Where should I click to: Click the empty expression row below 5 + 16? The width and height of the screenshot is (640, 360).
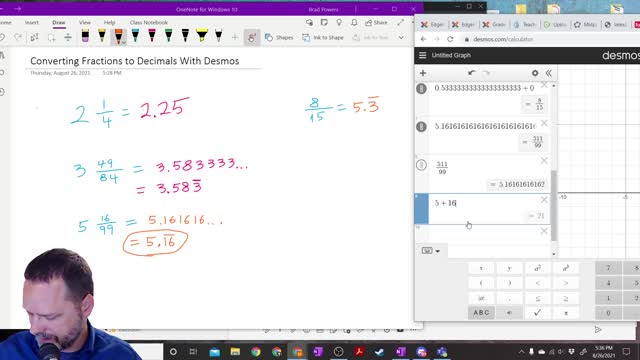pyautogui.click(x=484, y=235)
